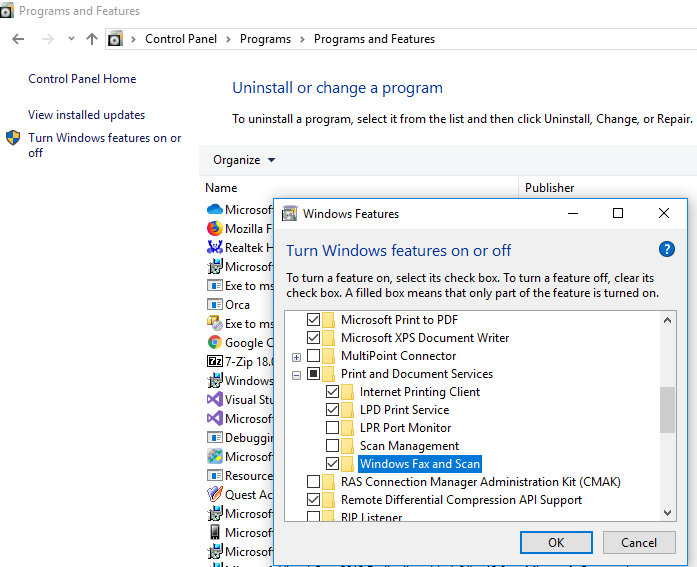Expand the MultiPoint Connector tree node
Image resolution: width=697 pixels, height=567 pixels.
(x=296, y=357)
